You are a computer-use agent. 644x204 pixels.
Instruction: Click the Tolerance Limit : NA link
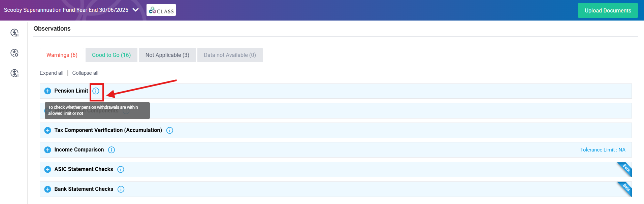click(603, 150)
